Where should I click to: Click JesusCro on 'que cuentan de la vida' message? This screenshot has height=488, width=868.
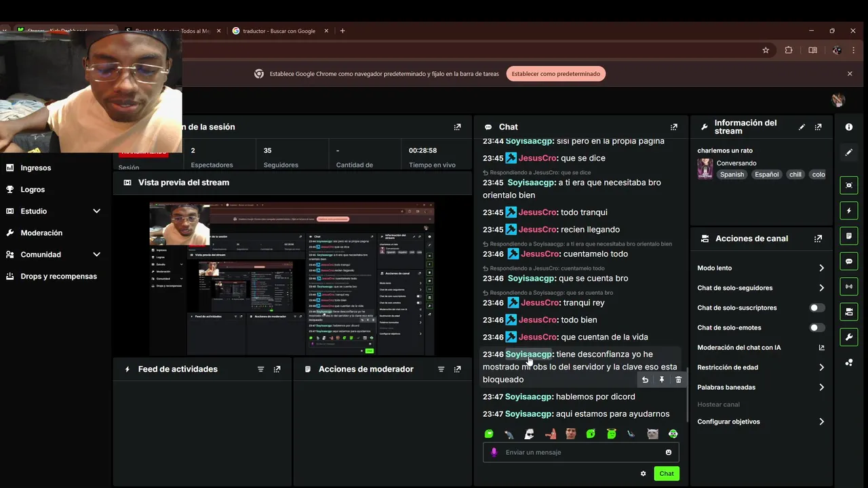pos(538,337)
